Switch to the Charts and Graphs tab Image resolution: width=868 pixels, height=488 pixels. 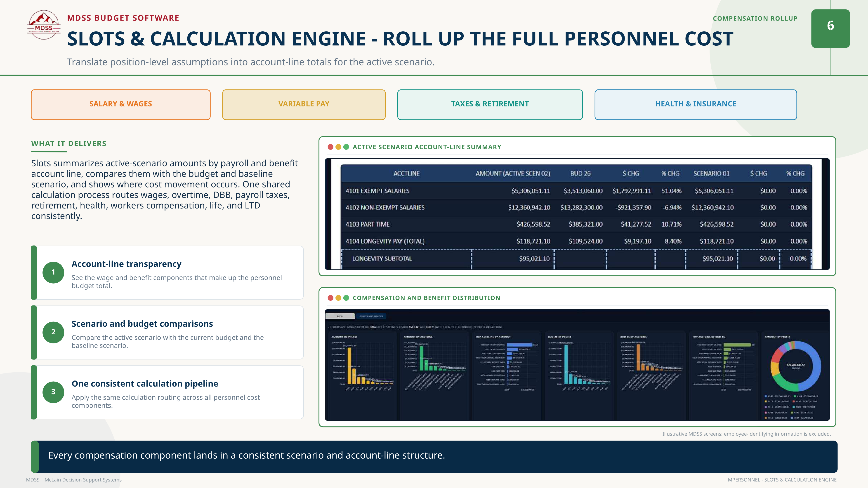pos(371,316)
